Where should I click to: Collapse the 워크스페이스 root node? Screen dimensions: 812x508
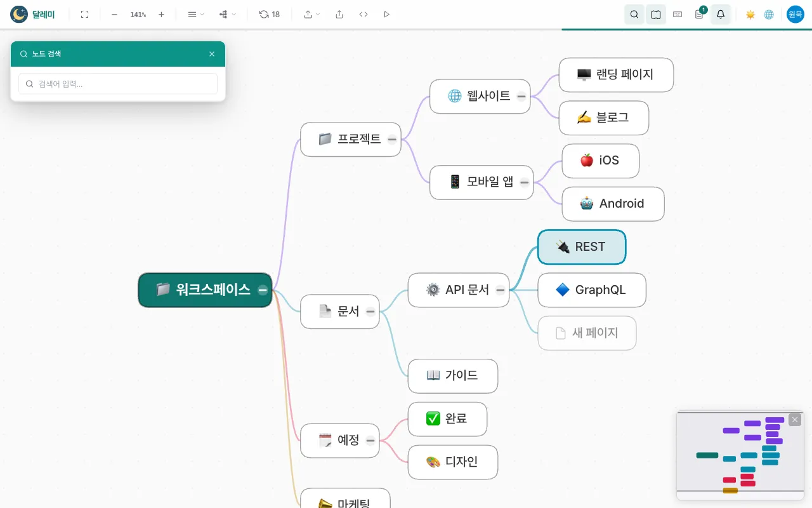point(263,290)
